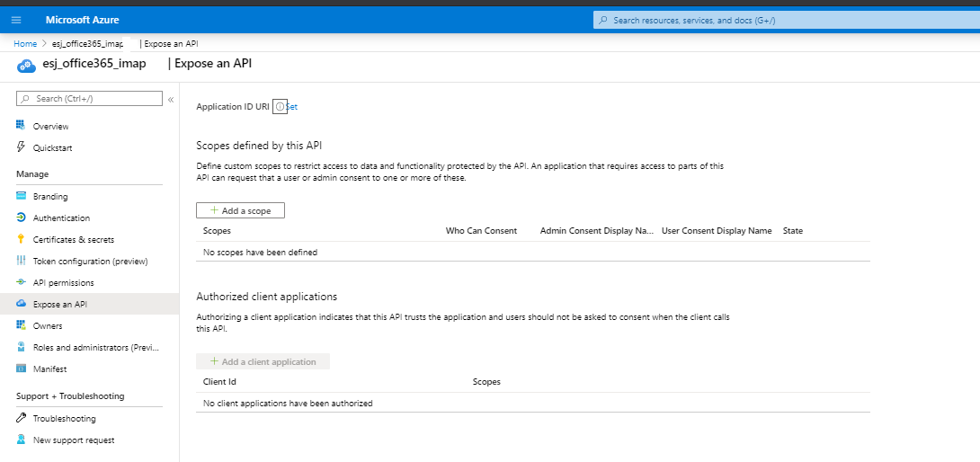Go to Home in the breadcrumb
Image resolution: width=980 pixels, height=462 pixels.
[25, 43]
